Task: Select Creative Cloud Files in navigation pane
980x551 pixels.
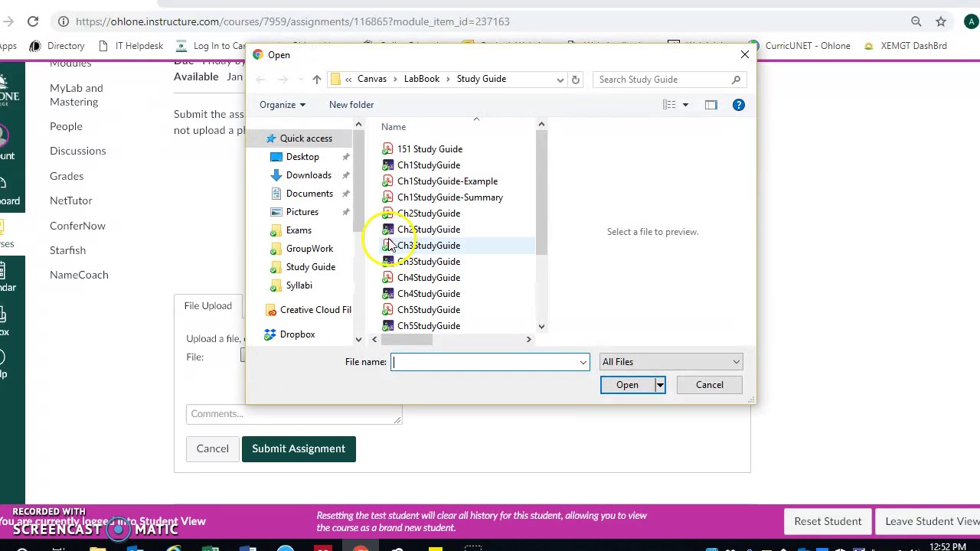Action: pos(315,310)
